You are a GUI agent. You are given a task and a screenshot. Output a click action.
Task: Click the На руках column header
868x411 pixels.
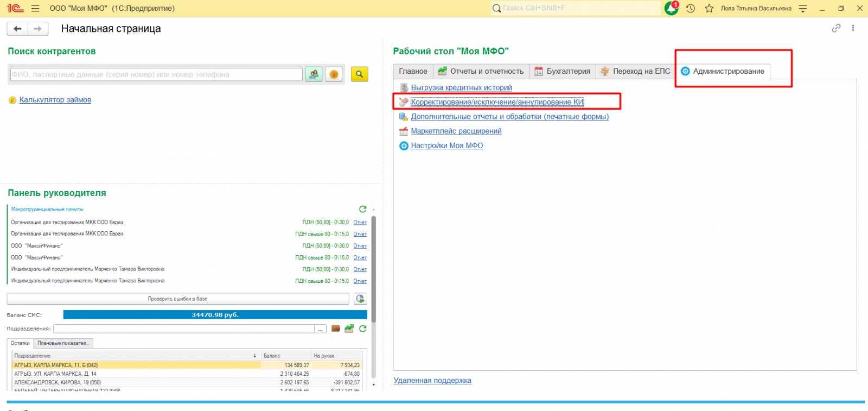click(336, 356)
